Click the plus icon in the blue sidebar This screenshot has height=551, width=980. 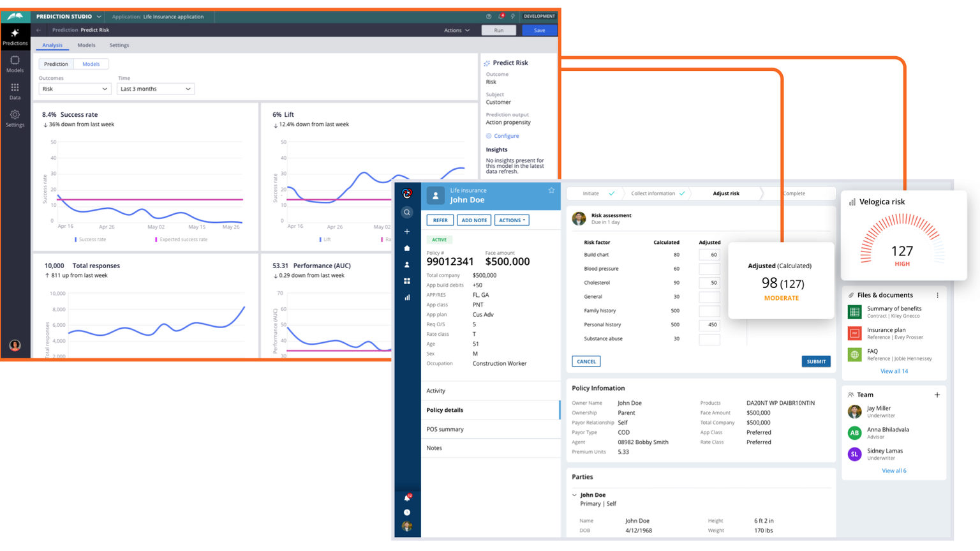pos(408,231)
